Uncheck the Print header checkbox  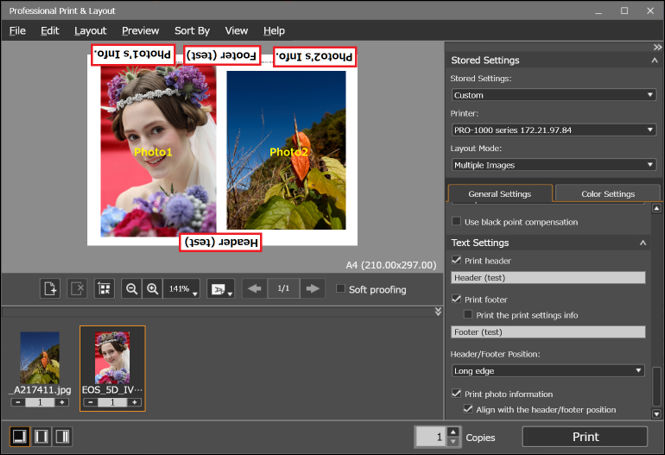456,260
